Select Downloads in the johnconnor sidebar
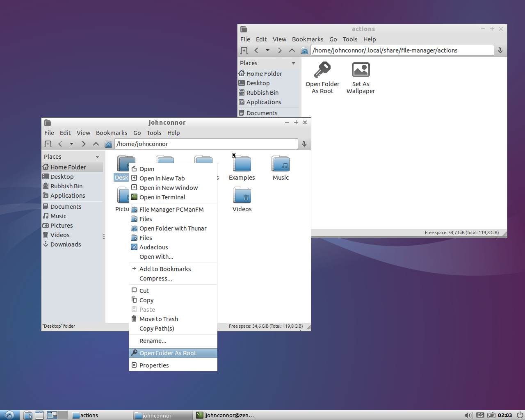This screenshot has width=525, height=420. point(66,244)
